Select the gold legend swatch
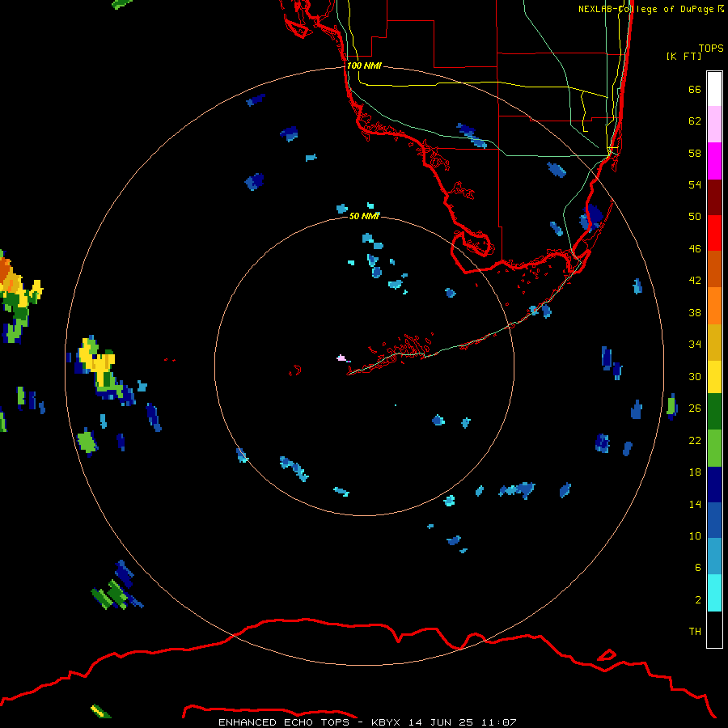The image size is (728, 728). pyautogui.click(x=714, y=342)
